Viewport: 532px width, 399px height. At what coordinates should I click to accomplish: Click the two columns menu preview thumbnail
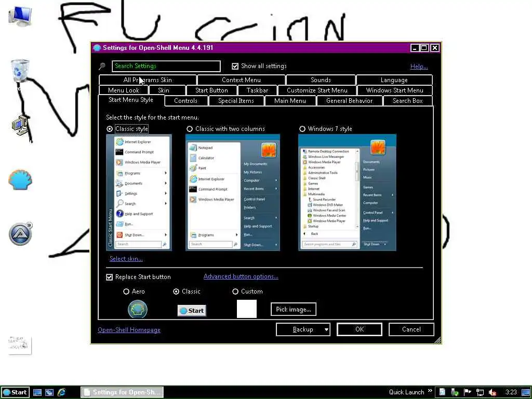(x=233, y=192)
